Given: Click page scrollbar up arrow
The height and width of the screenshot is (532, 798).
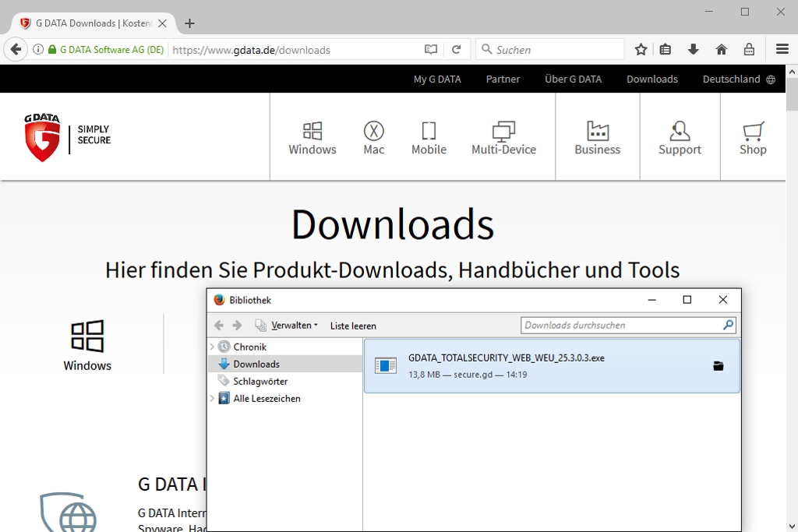Looking at the screenshot, I should pyautogui.click(x=792, y=72).
